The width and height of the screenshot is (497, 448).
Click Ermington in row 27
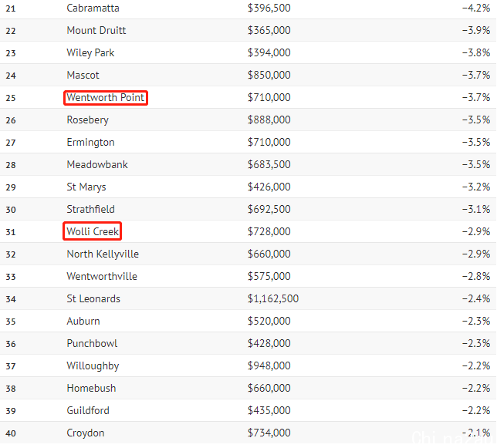pos(90,143)
